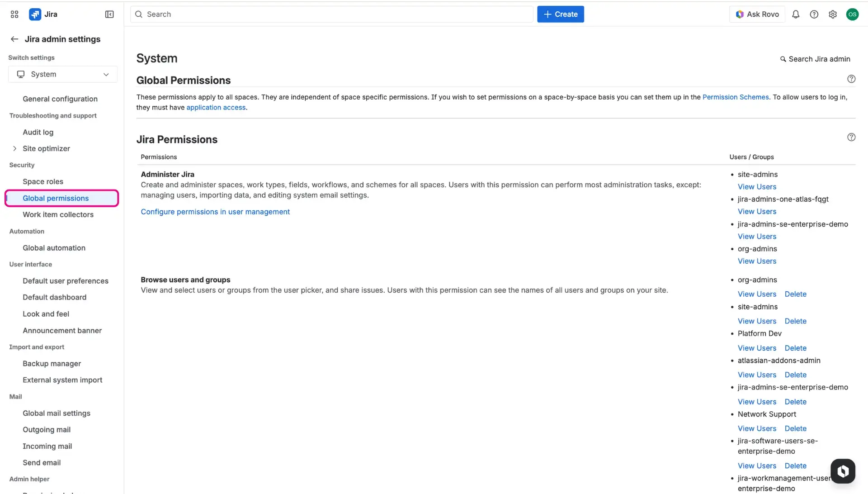
Task: Open the app switcher grid icon
Action: 14,14
